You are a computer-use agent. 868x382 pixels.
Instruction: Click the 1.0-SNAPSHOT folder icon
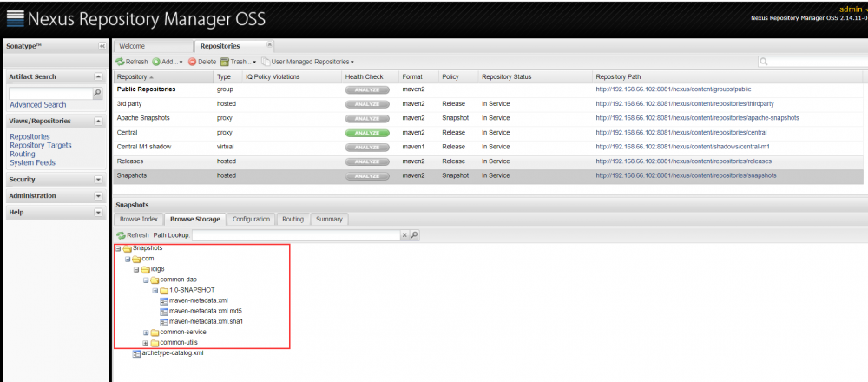coord(163,291)
